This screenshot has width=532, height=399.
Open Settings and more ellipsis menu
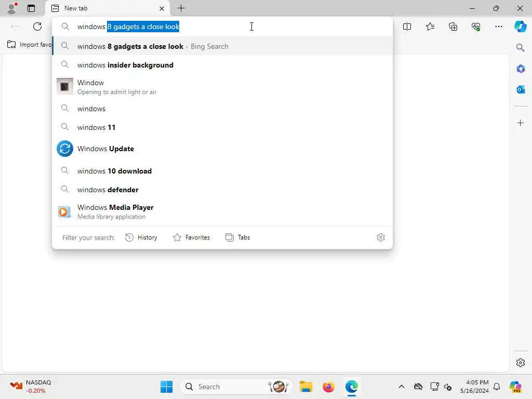coord(499,26)
